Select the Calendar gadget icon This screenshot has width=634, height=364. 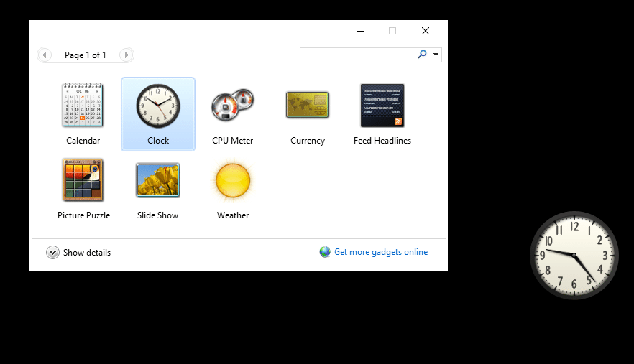coord(83,106)
